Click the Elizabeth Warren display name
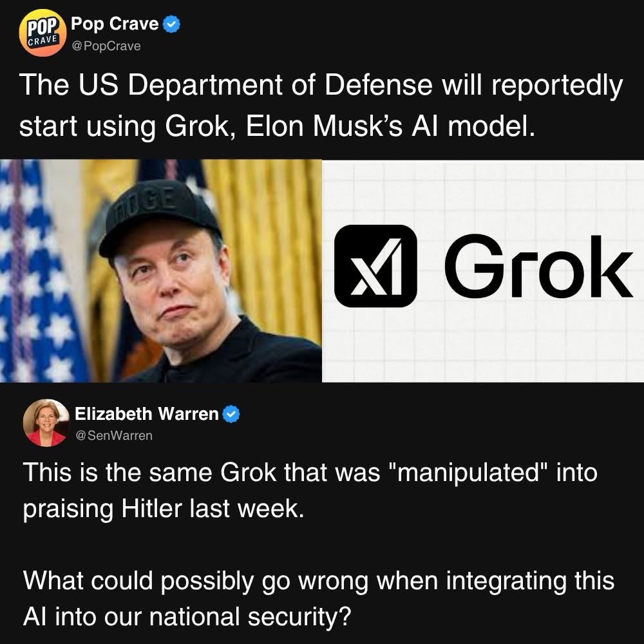644x644 pixels. 147,413
